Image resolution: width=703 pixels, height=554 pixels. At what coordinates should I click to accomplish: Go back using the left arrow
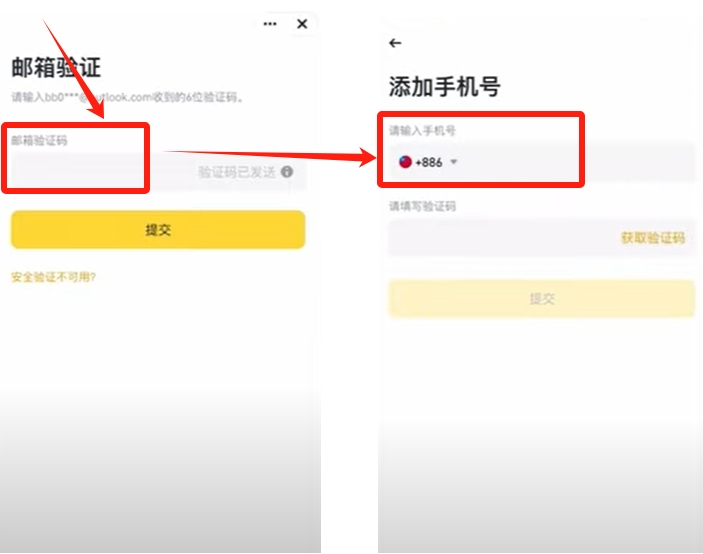(x=395, y=43)
